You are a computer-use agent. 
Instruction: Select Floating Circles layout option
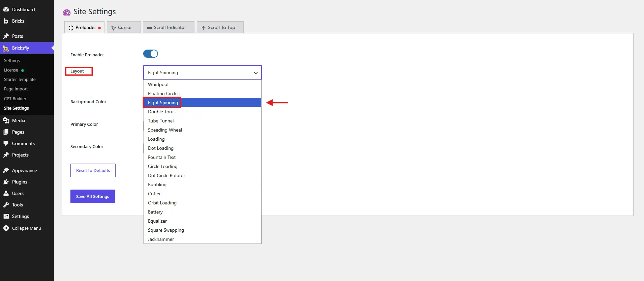(203, 93)
